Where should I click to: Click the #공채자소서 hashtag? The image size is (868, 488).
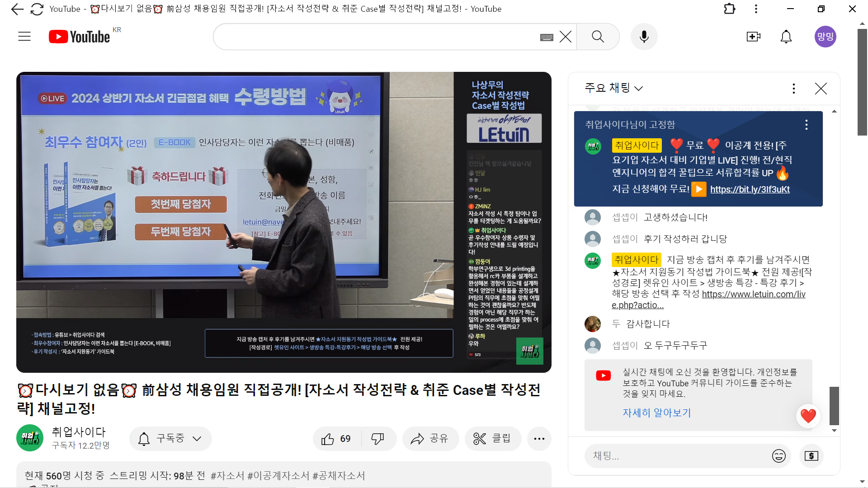tap(339, 476)
